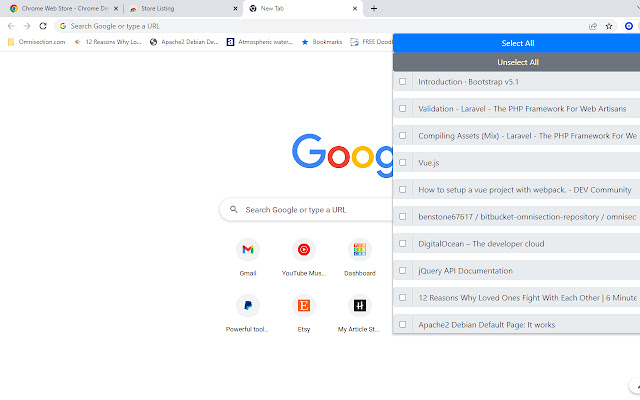The width and height of the screenshot is (640, 400).
Task: Click 'Apache2 Debian Default Page: It works' text
Action: [487, 324]
